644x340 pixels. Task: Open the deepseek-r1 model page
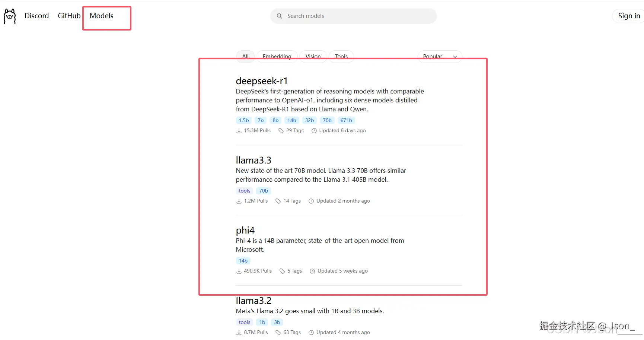(262, 81)
